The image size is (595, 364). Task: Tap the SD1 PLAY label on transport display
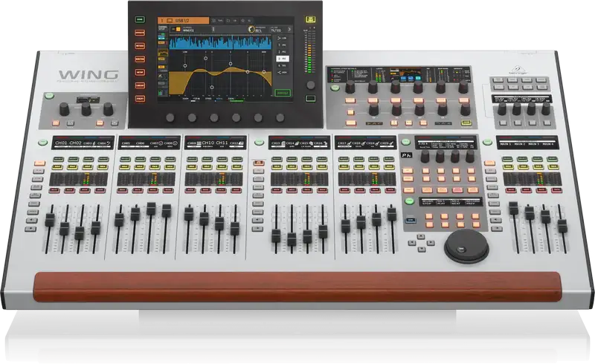[x=443, y=202]
